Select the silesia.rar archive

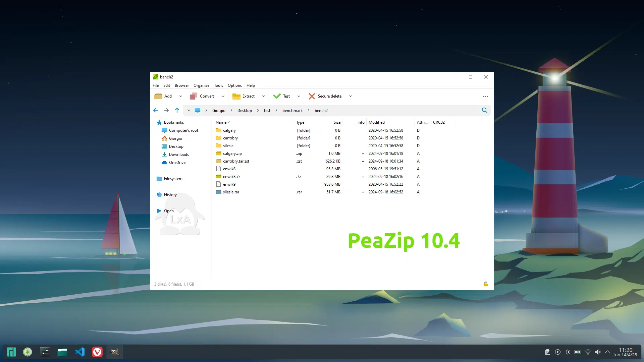[x=231, y=192]
